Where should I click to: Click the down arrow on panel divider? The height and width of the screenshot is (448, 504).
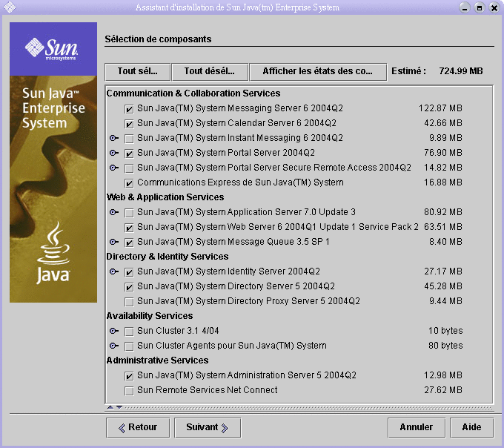tap(119, 407)
